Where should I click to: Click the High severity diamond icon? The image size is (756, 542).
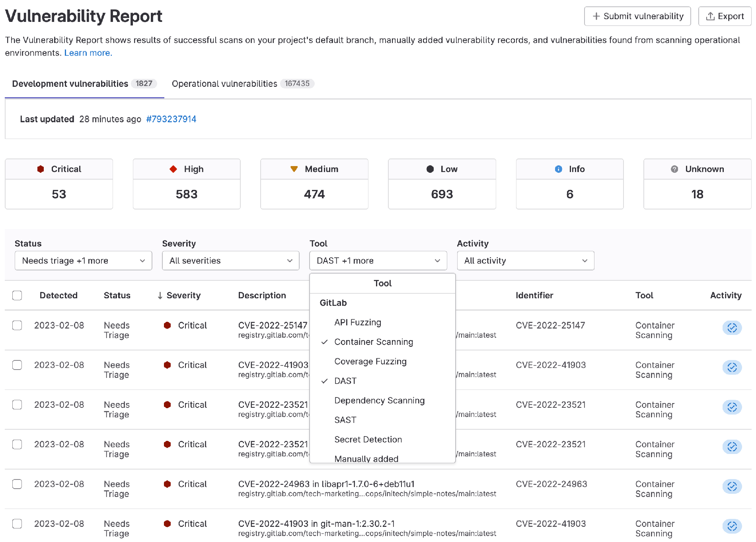pyautogui.click(x=173, y=169)
